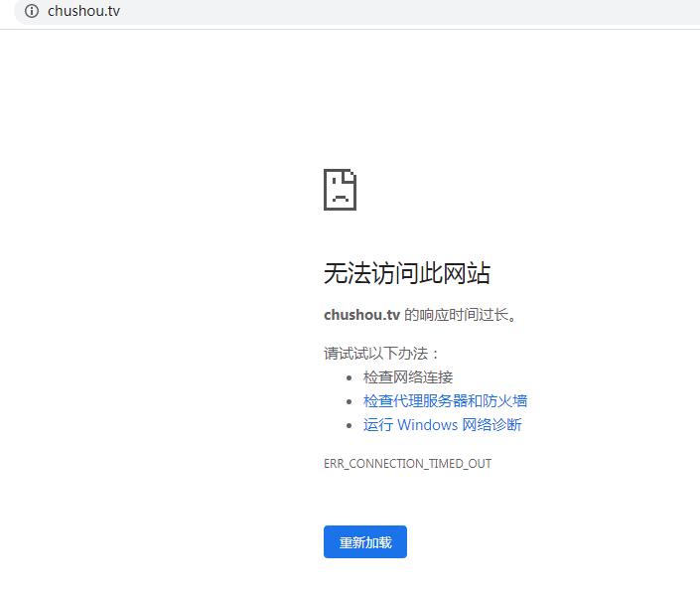Click the 请试试以下办法 text
Viewport: 700px width, 595px height.
381,354
